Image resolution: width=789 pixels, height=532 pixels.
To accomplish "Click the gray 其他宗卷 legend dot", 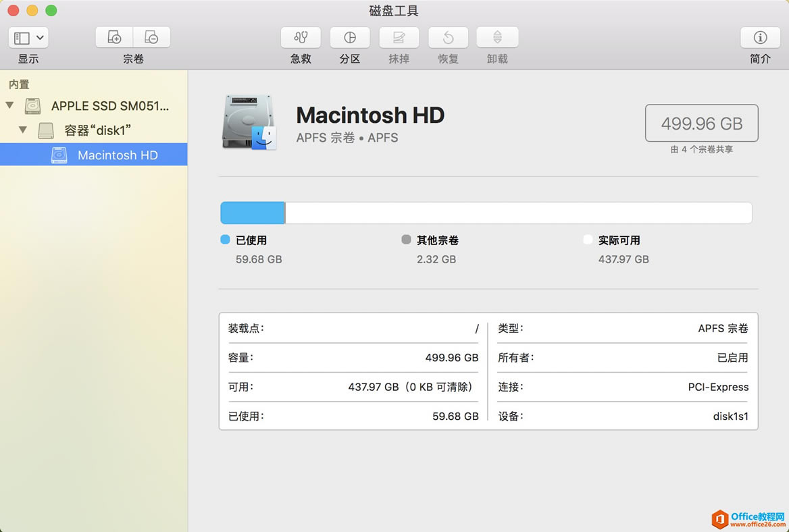I will [x=407, y=240].
